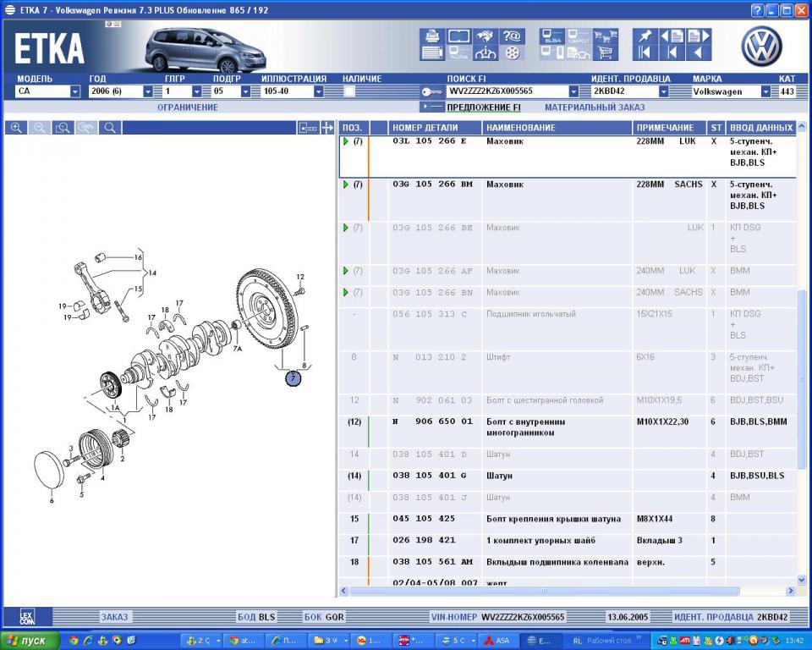Go to the next page document icon
The height and width of the screenshot is (650, 812).
(698, 36)
